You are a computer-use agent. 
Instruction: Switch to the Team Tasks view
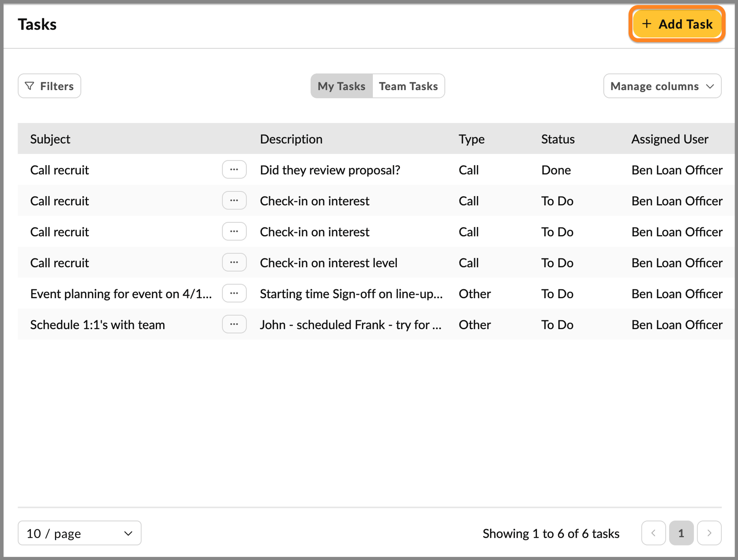[408, 86]
